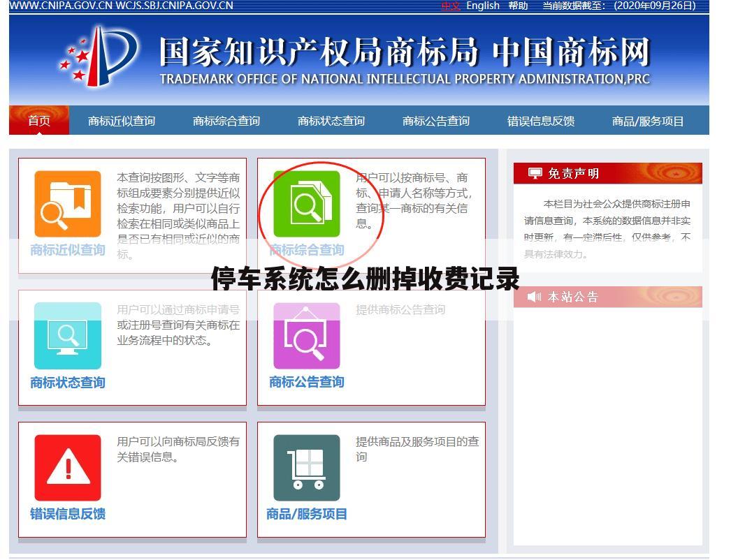Open the cyan 商标状态查询 monitor icon
This screenshot has height=560, width=731.
pyautogui.click(x=68, y=336)
